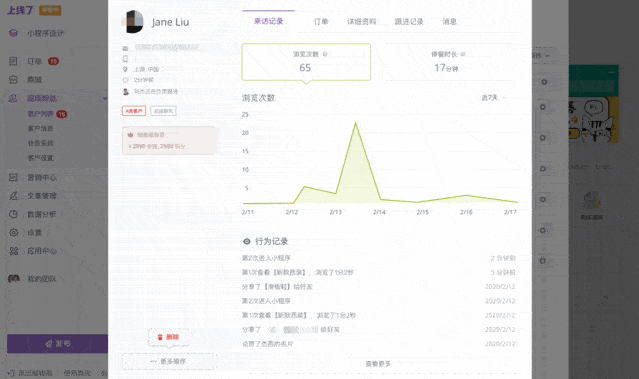The width and height of the screenshot is (639, 379).
Task: Click the upgrade badge next to 上线了 logo
Action: tap(50, 10)
